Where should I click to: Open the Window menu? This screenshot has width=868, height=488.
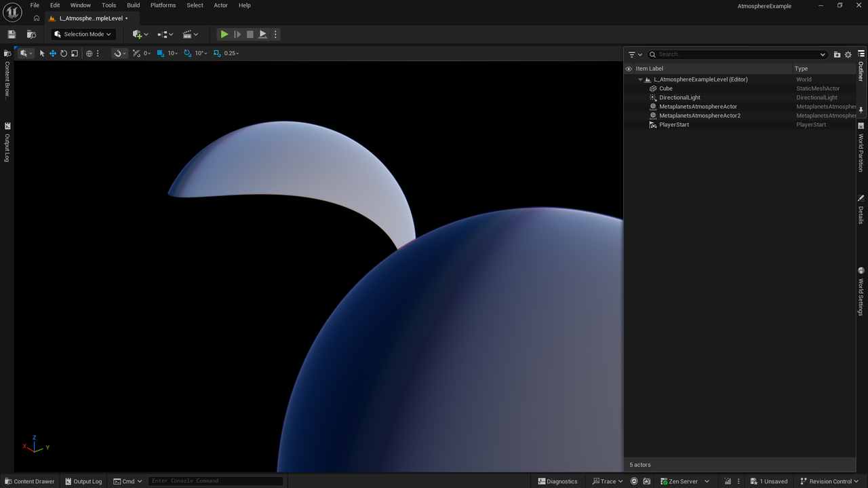(81, 5)
